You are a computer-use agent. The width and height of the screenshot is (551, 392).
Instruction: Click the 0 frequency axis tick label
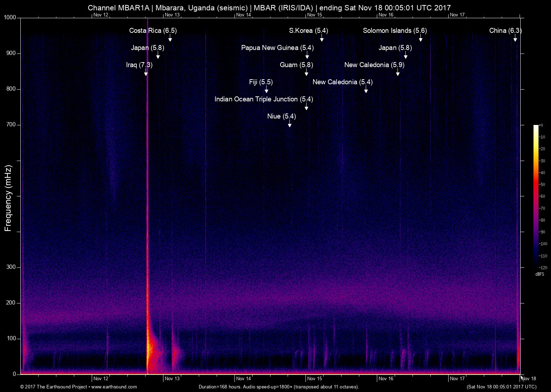[x=15, y=374]
